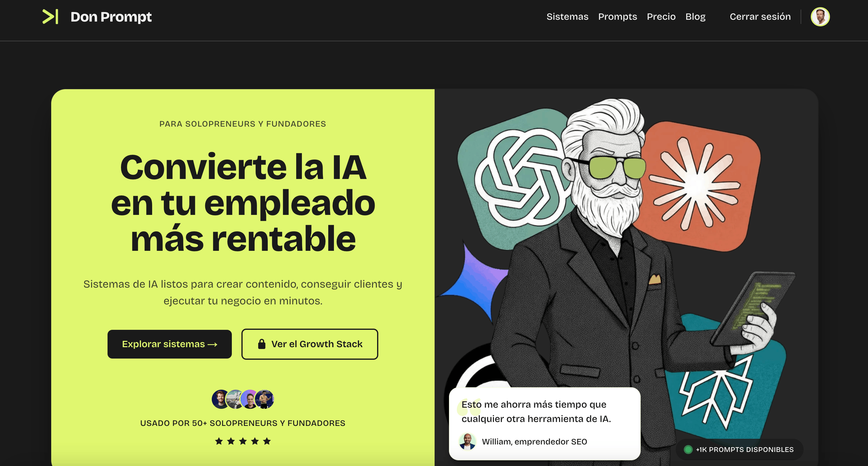Click the lock icon on Growth Stack button
This screenshot has height=466, width=868.
coord(261,344)
